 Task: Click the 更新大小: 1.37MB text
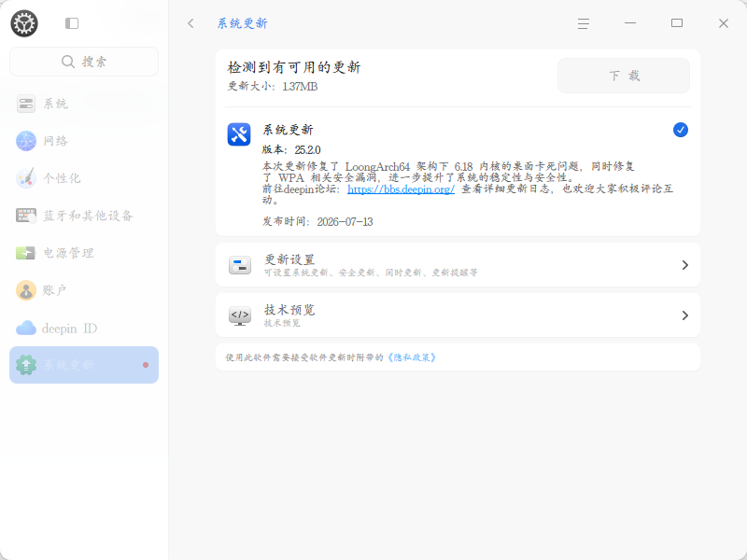click(273, 86)
